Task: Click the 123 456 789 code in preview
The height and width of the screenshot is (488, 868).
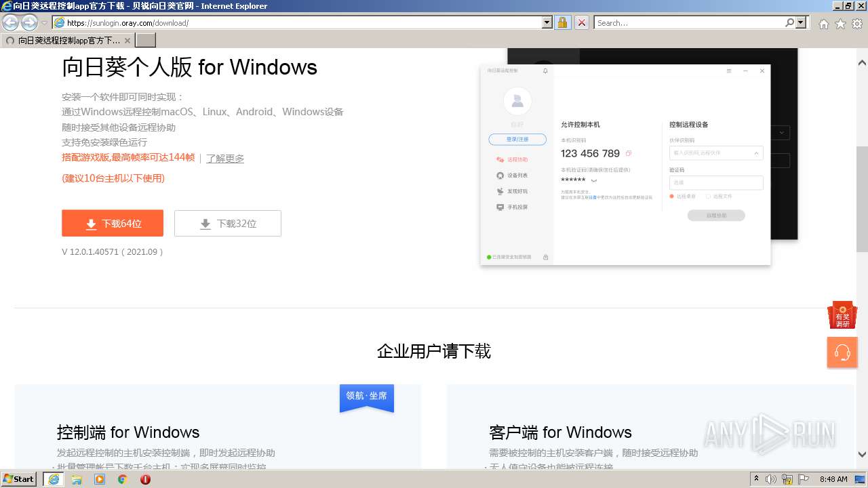Action: click(x=590, y=153)
